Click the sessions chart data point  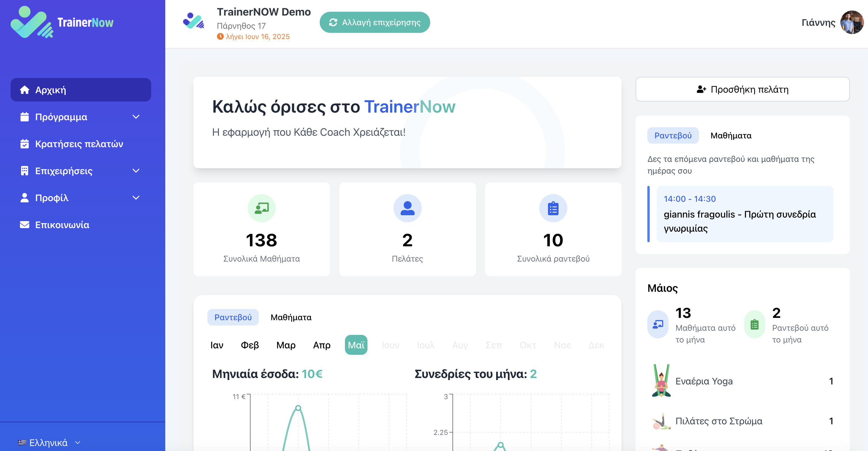click(x=501, y=445)
